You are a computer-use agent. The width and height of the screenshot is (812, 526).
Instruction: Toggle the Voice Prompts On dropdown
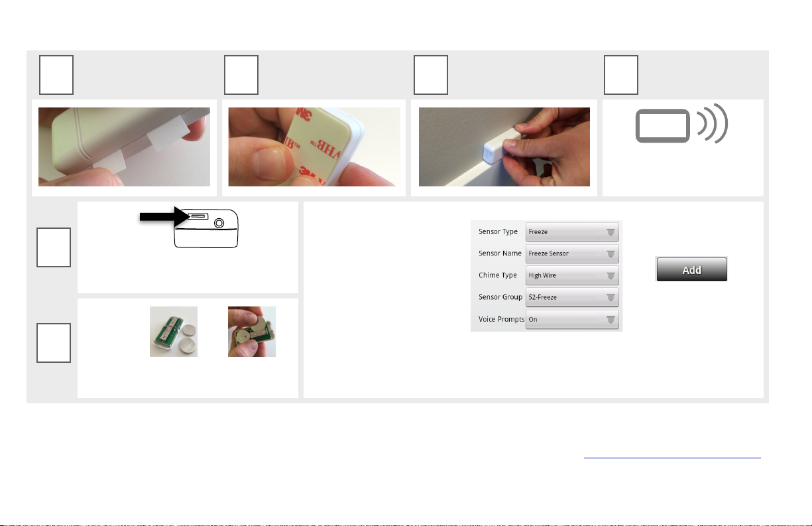572,319
